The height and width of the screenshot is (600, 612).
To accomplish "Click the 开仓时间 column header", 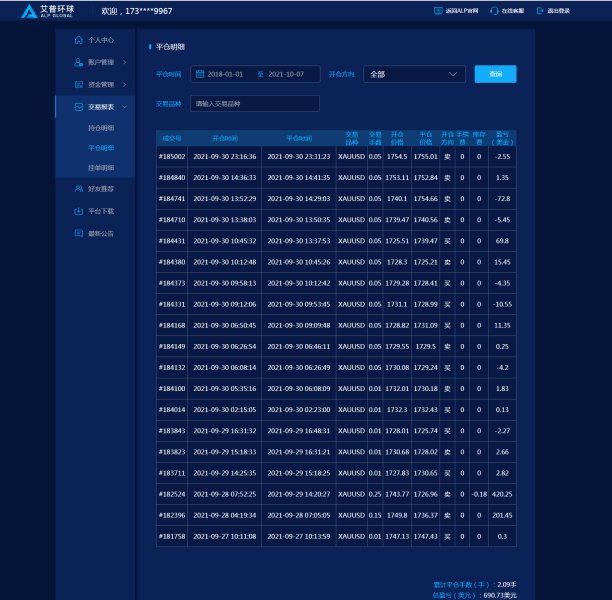I will coord(225,138).
